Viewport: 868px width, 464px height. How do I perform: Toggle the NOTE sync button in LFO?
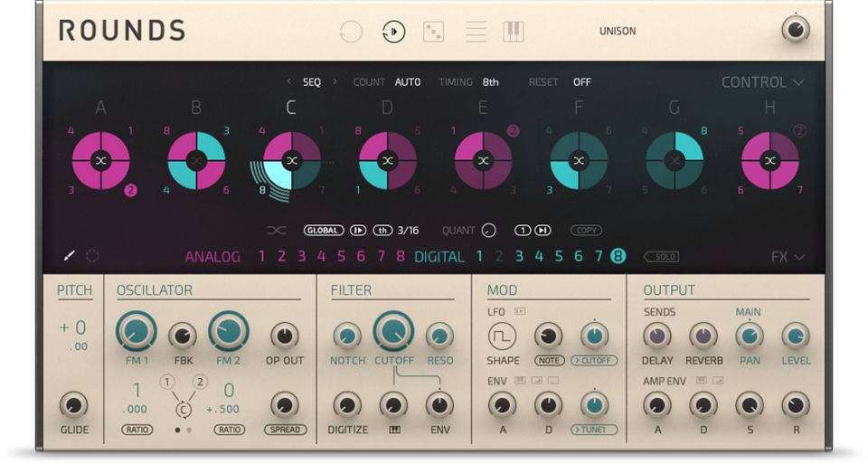(x=549, y=361)
